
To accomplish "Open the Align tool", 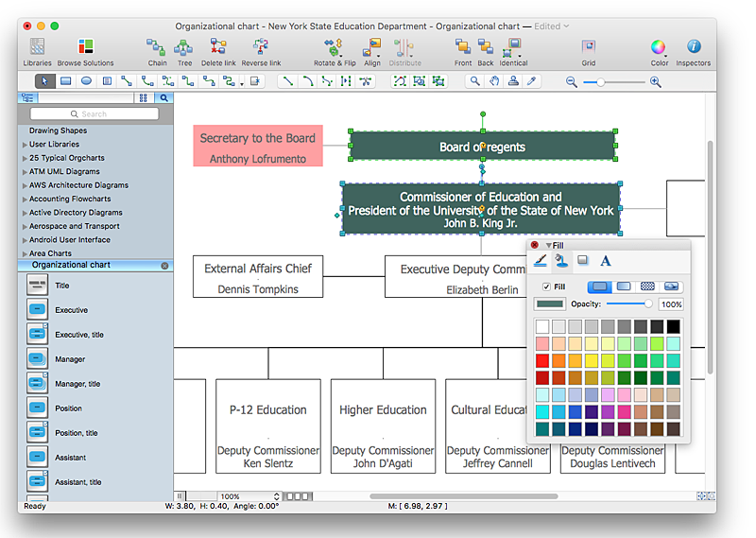I will tap(371, 52).
